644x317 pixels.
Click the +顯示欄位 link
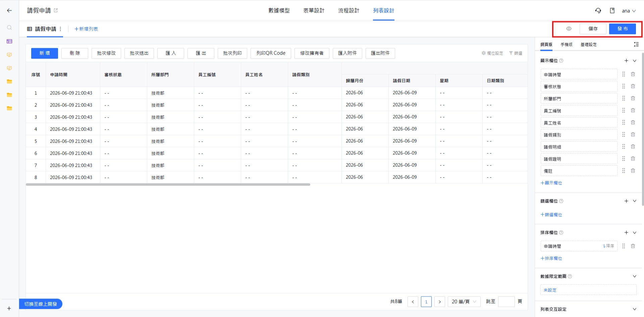pos(551,183)
